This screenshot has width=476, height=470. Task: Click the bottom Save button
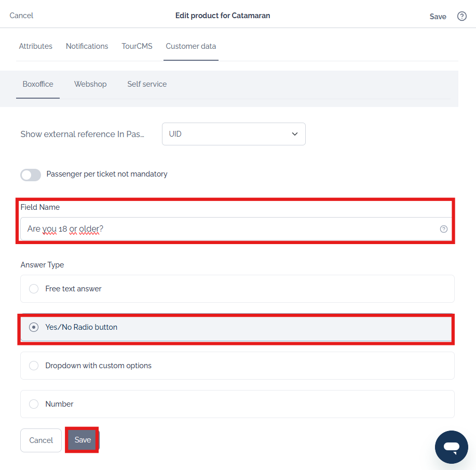[83, 440]
